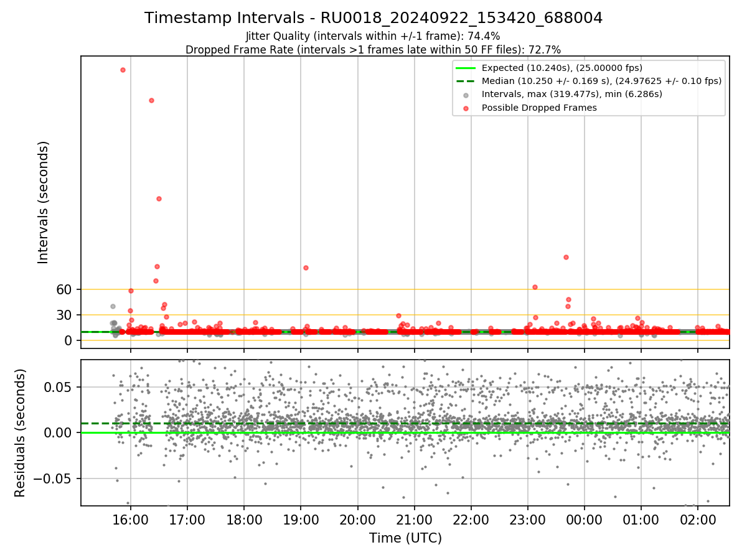Click the 01:00 x-axis tick label
The image size is (747, 560).
641,519
